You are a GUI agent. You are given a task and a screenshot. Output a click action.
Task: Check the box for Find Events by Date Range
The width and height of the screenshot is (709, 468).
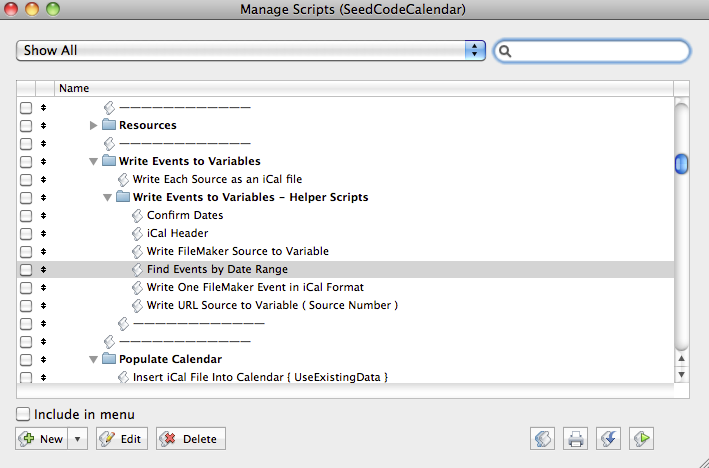click(26, 269)
